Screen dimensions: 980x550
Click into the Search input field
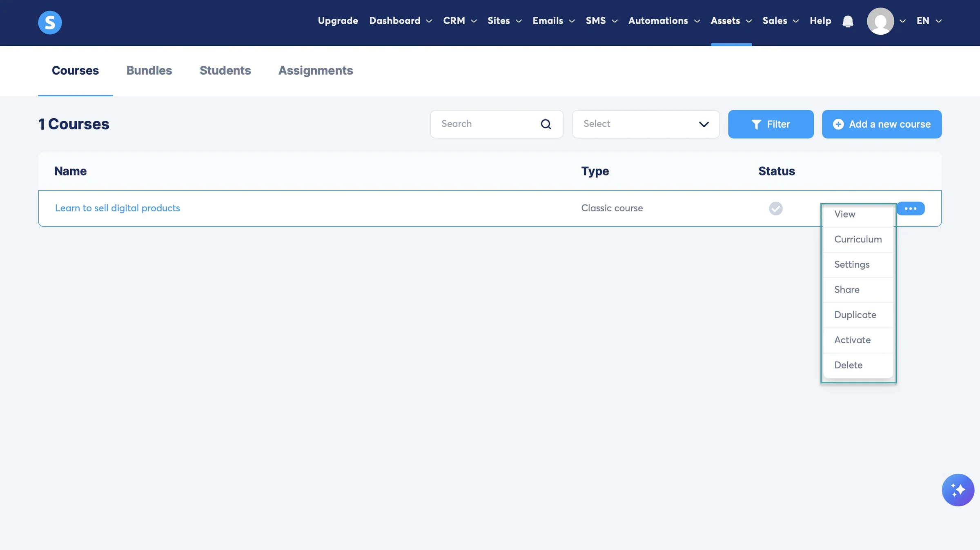pos(497,124)
